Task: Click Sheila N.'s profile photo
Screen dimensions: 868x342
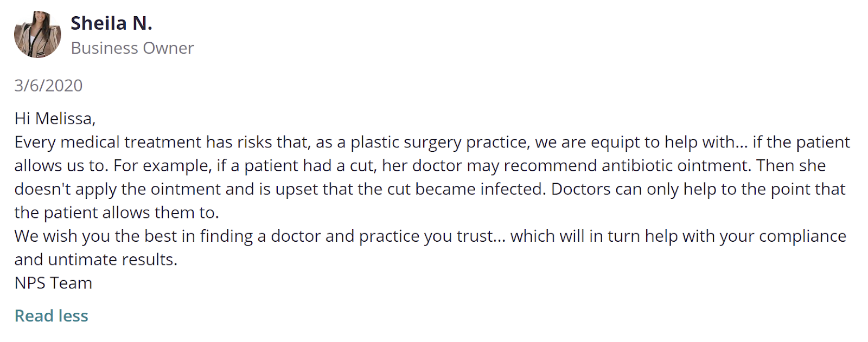Action: 37,35
